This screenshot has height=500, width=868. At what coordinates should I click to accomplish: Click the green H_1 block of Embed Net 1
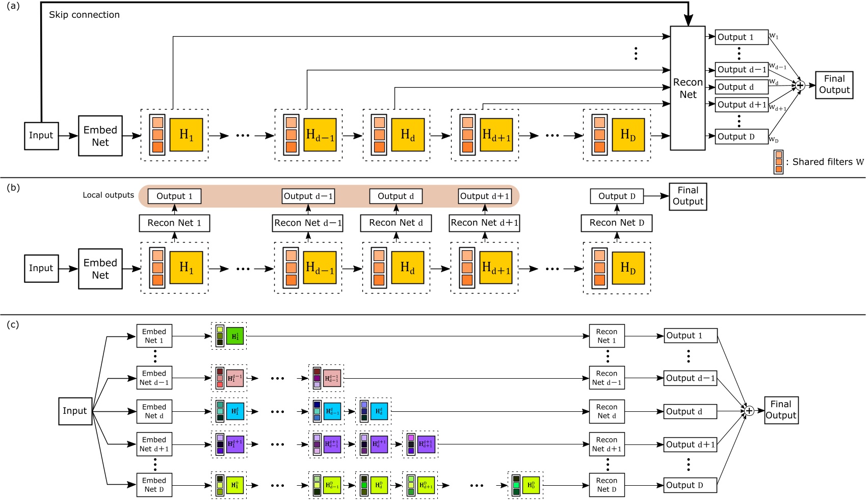[234, 336]
